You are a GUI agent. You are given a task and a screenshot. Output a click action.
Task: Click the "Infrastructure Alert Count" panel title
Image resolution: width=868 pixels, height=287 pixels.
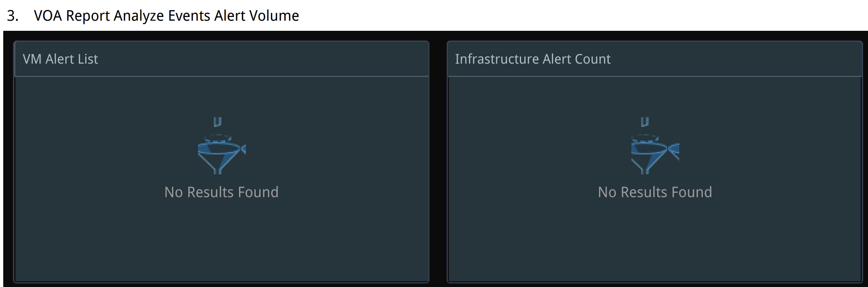[532, 59]
